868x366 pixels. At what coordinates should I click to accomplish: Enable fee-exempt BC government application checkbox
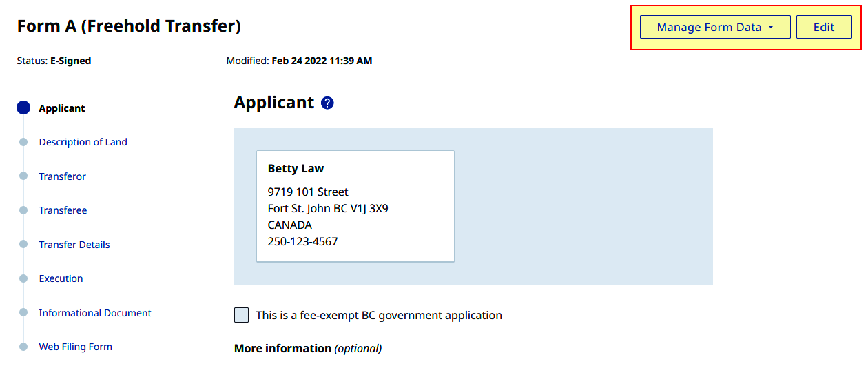click(241, 315)
